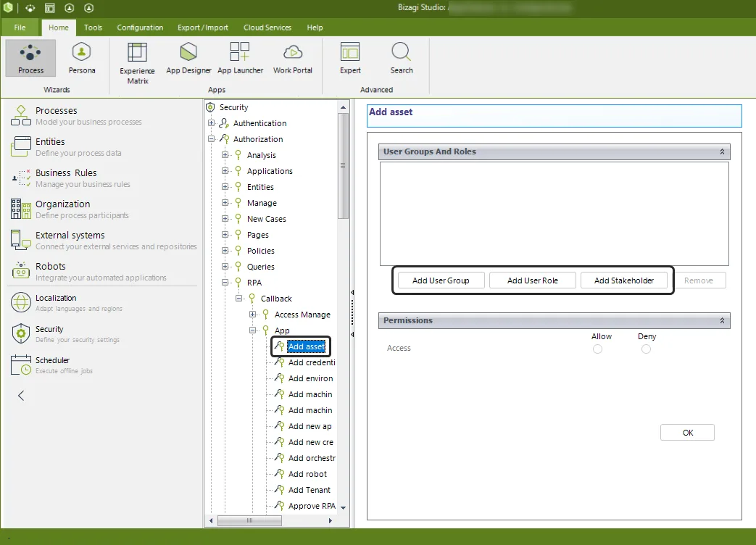Image resolution: width=756 pixels, height=545 pixels.
Task: Switch to the Tools tab
Action: (x=93, y=28)
